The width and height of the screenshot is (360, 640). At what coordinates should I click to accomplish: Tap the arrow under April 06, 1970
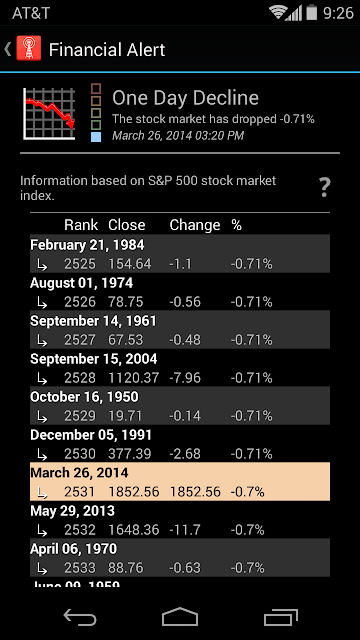pyautogui.click(x=42, y=569)
